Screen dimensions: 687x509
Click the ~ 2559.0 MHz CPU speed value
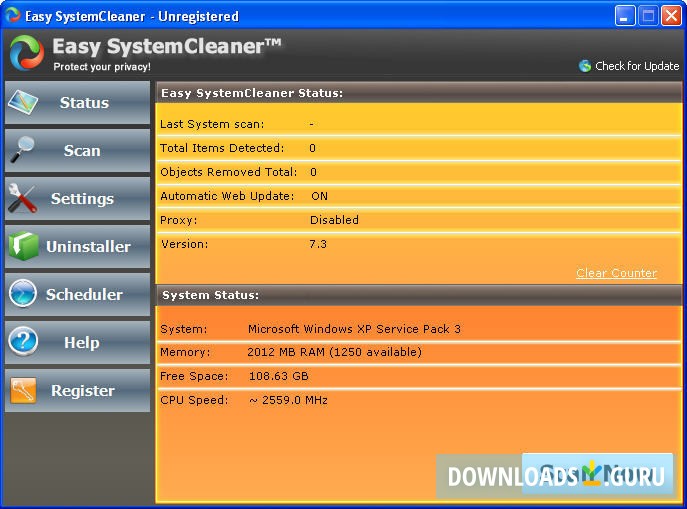tap(288, 400)
